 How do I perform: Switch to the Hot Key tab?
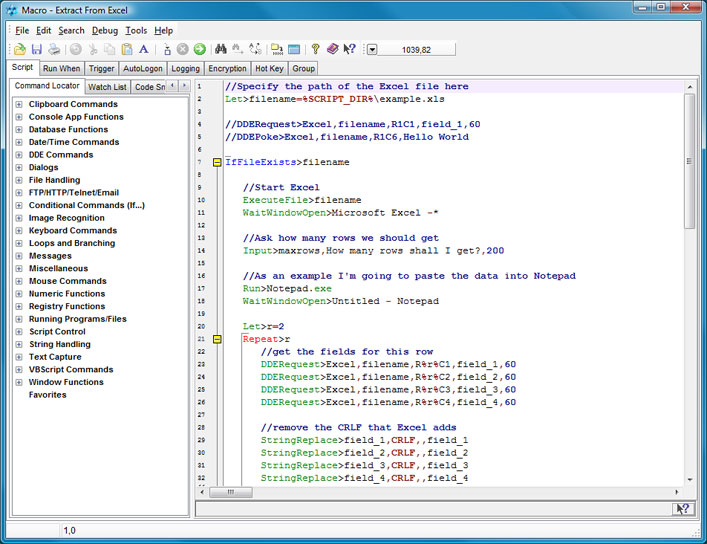coord(269,69)
